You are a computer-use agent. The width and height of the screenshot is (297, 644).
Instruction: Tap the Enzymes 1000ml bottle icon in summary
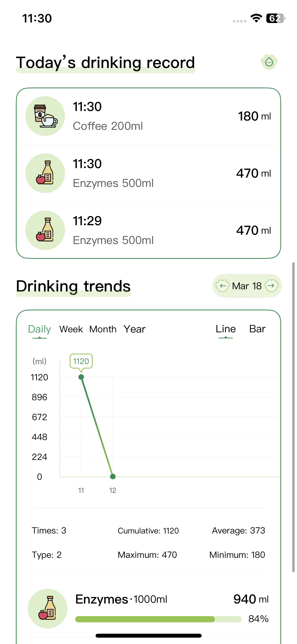click(x=48, y=609)
